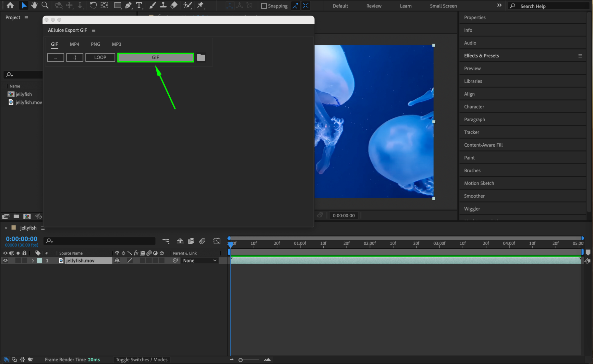Image resolution: width=593 pixels, height=364 pixels.
Task: Click the Home icon in toolbar
Action: coord(10,5)
